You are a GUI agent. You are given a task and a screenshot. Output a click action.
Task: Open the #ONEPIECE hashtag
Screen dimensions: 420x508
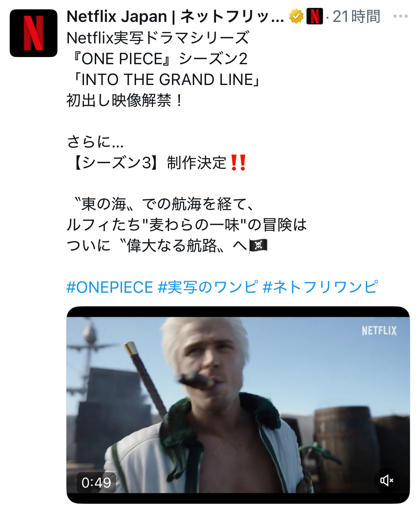(110, 287)
